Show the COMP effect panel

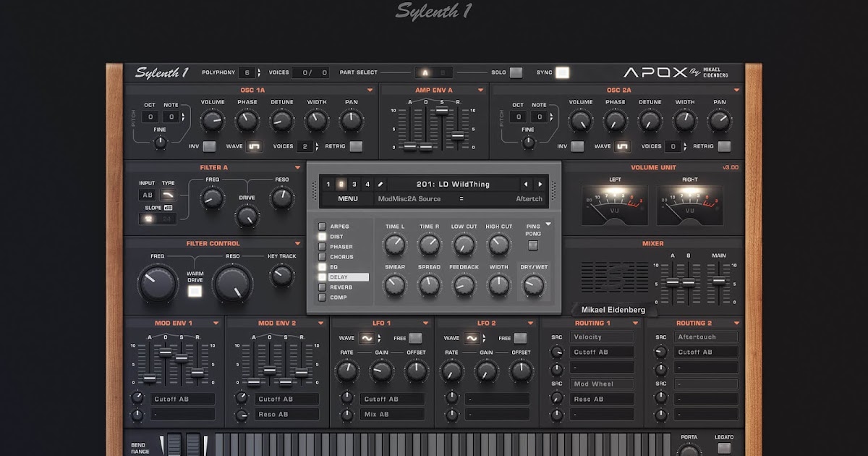tap(338, 297)
